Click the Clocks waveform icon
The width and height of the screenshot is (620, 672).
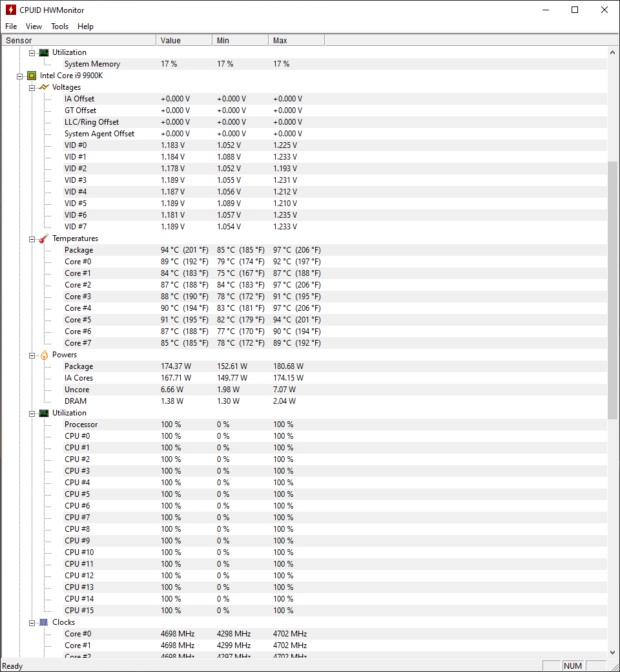44,622
